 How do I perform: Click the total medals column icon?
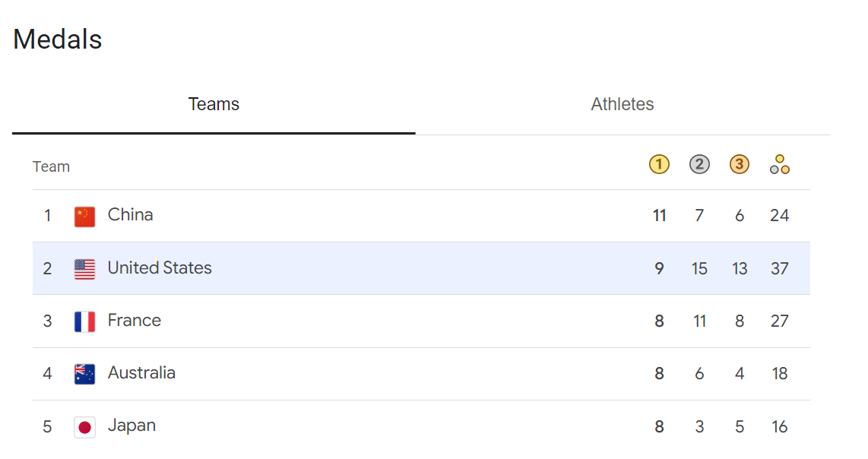tap(779, 164)
